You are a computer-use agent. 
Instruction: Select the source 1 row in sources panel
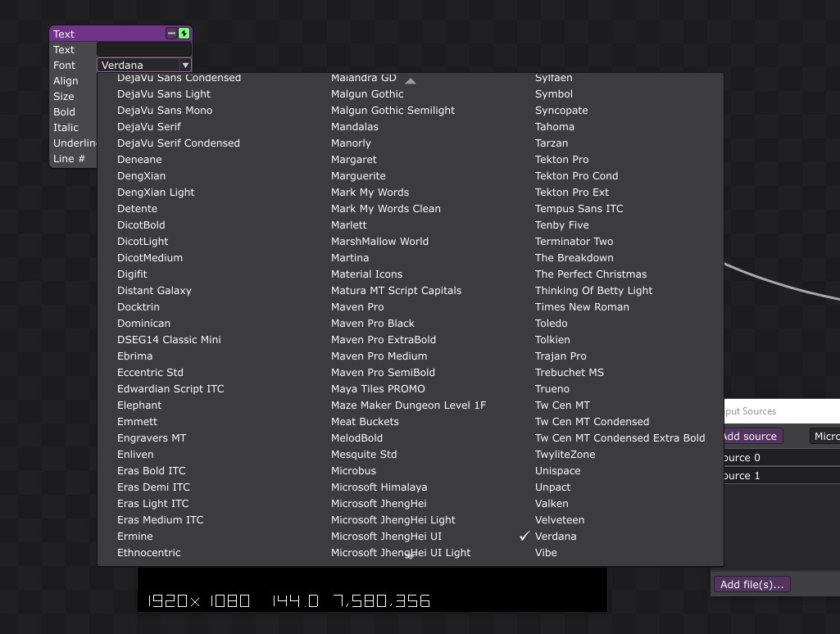click(x=782, y=475)
